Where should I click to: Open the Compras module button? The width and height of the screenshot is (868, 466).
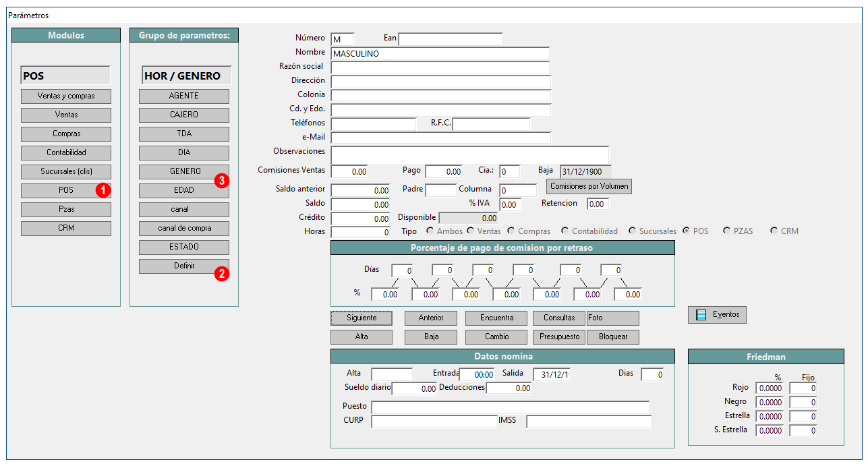pos(66,134)
